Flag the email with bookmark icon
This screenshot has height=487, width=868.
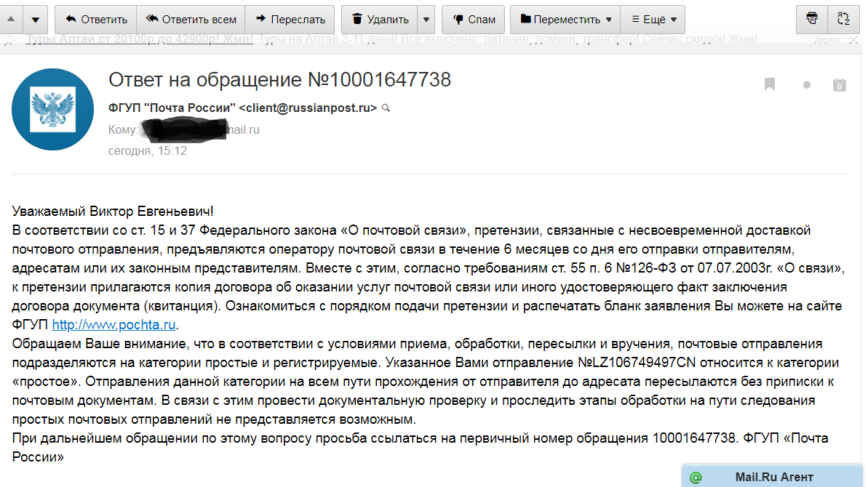point(770,84)
